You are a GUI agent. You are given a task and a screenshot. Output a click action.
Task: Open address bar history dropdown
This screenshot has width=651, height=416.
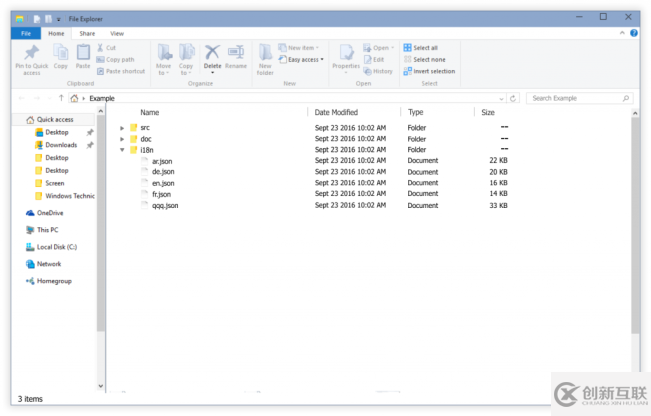tap(501, 98)
